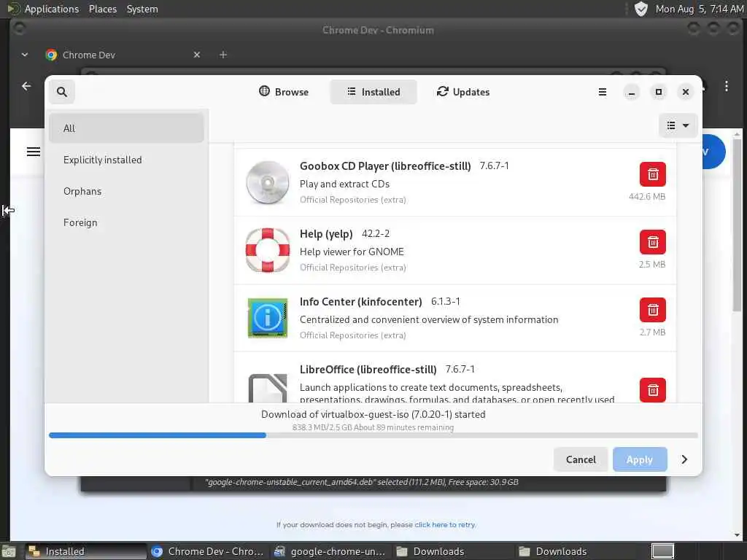747x560 pixels.
Task: Click the 2.5 MB size label
Action: click(651, 264)
